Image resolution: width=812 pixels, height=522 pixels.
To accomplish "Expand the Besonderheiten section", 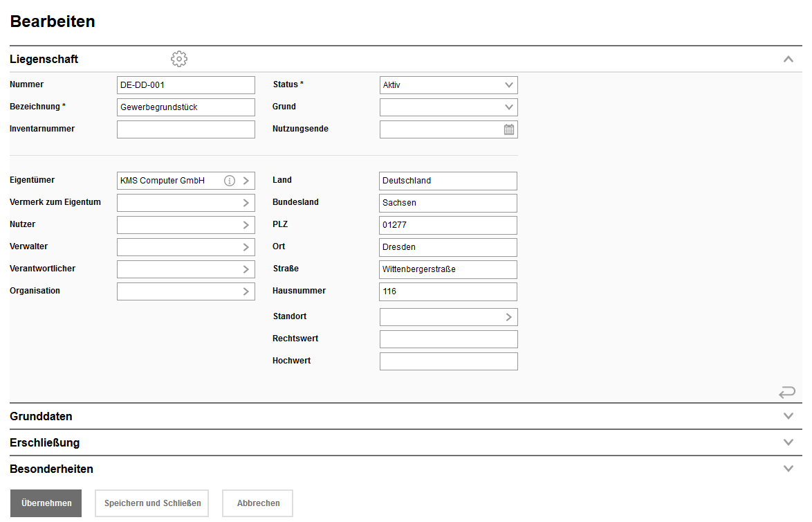I will 788,469.
